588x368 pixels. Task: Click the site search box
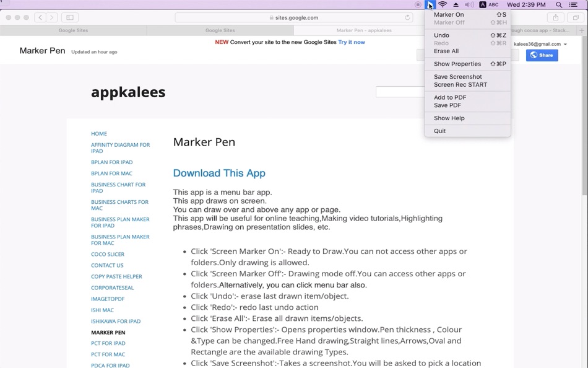pos(400,92)
